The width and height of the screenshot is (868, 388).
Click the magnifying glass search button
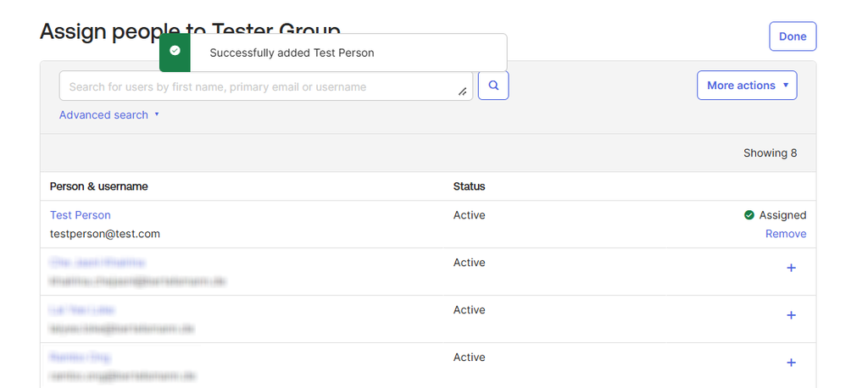point(493,86)
